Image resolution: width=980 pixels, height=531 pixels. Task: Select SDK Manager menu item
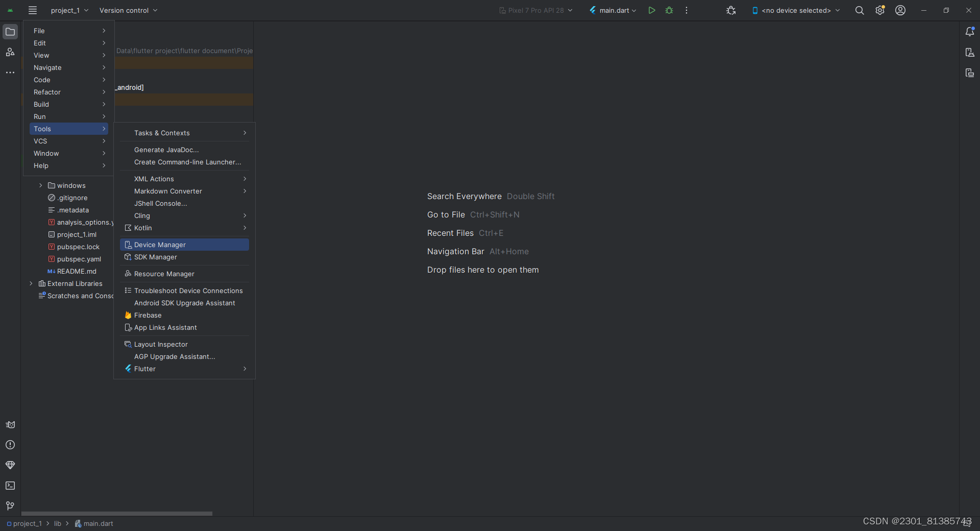pyautogui.click(x=184, y=257)
